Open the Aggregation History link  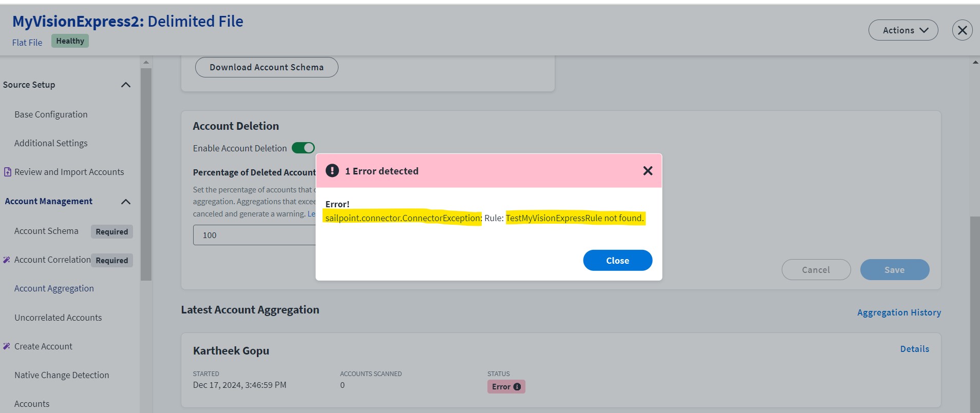click(899, 312)
